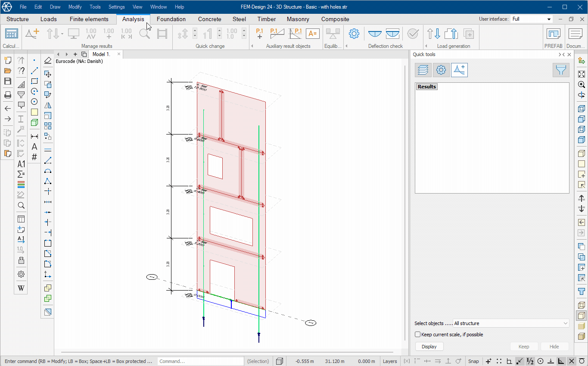Click the PREFAB button in the ribbon

pos(553,37)
